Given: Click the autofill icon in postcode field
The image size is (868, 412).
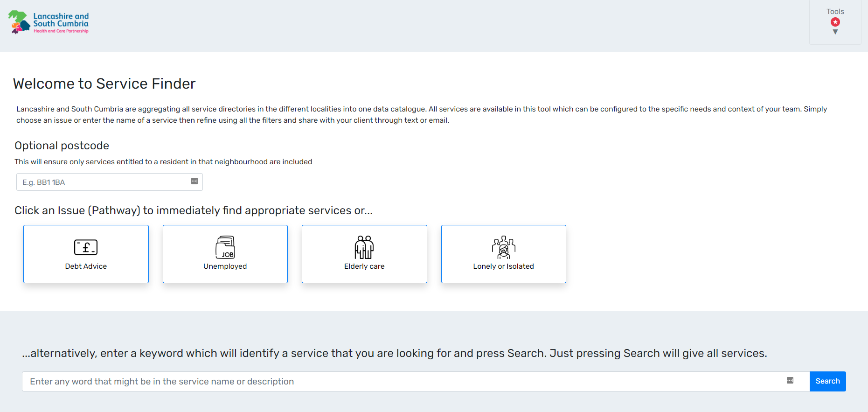Looking at the screenshot, I should [194, 182].
